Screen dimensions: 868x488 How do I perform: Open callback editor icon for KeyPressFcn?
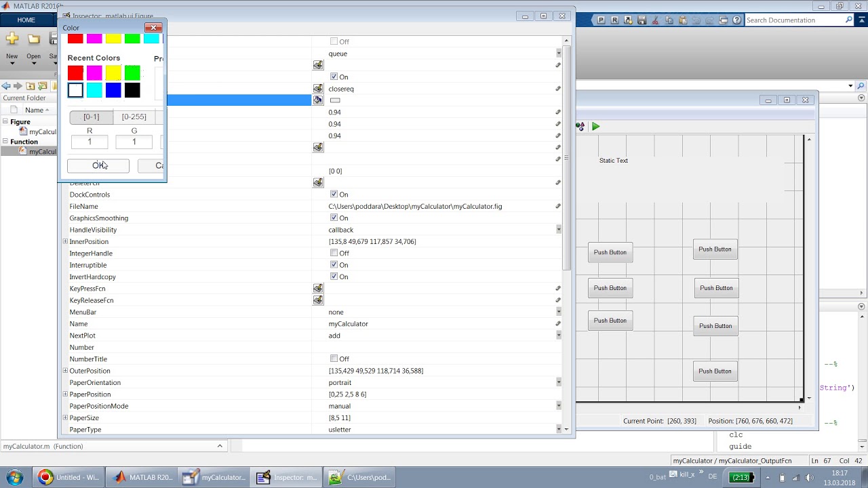[x=318, y=289]
